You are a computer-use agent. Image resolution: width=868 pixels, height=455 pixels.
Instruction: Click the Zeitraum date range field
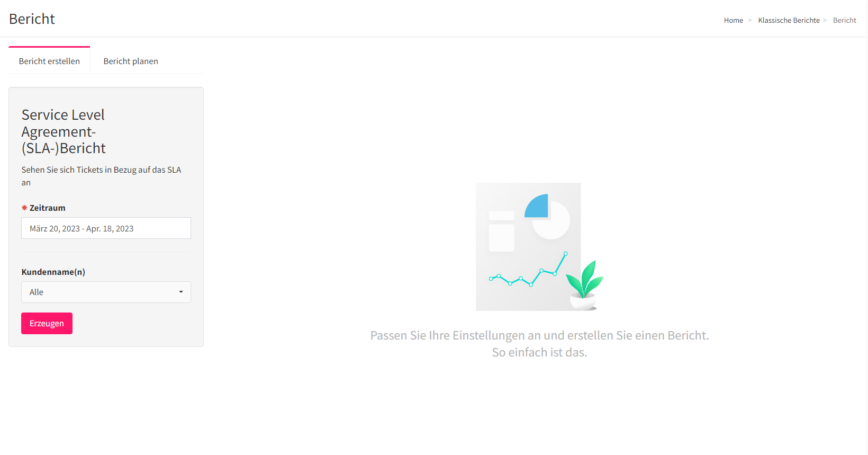(106, 228)
